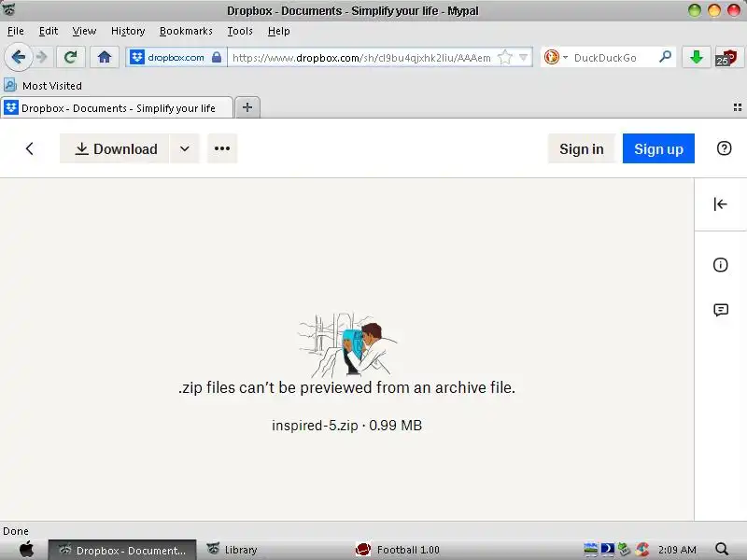747x560 pixels.
Task: Click the inspired-5.zip file name text
Action: click(x=315, y=426)
